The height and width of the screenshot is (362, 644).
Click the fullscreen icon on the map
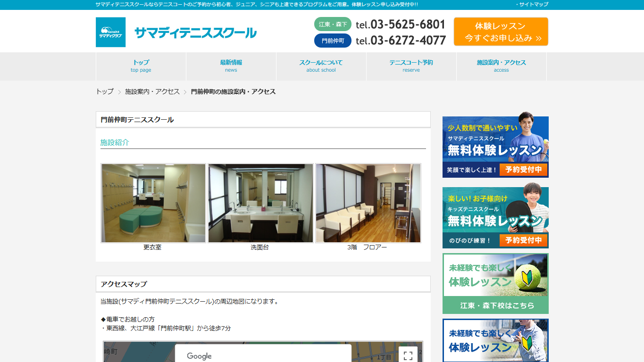point(408,355)
